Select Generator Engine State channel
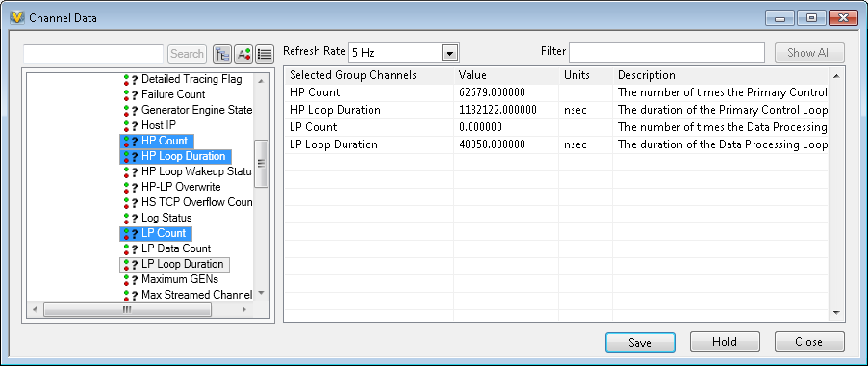 click(x=196, y=110)
